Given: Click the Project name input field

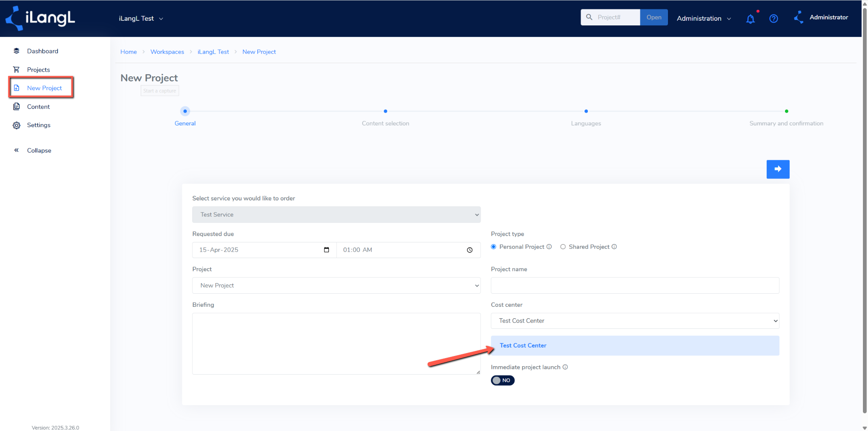Looking at the screenshot, I should click(635, 285).
